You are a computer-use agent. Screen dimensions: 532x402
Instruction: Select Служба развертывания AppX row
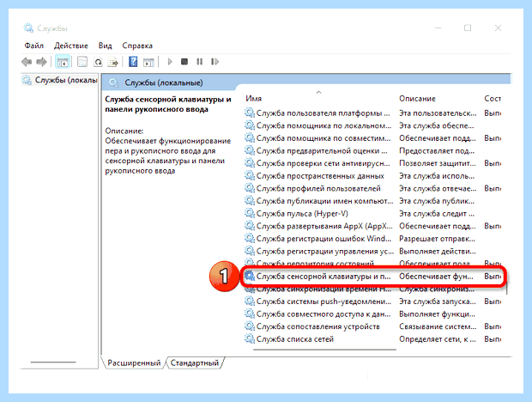(x=372, y=226)
